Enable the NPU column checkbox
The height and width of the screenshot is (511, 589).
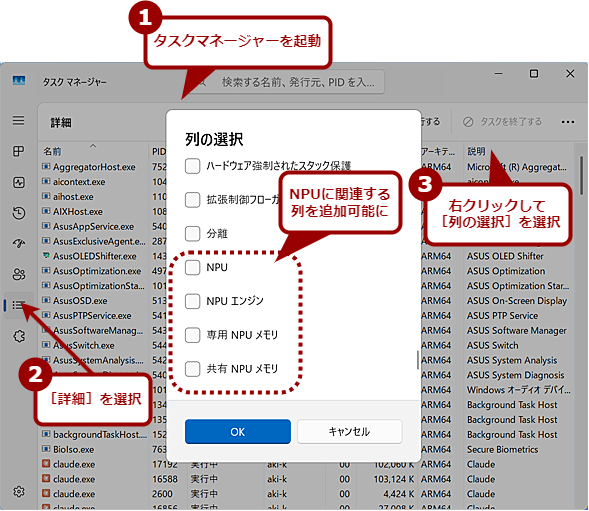tap(192, 268)
